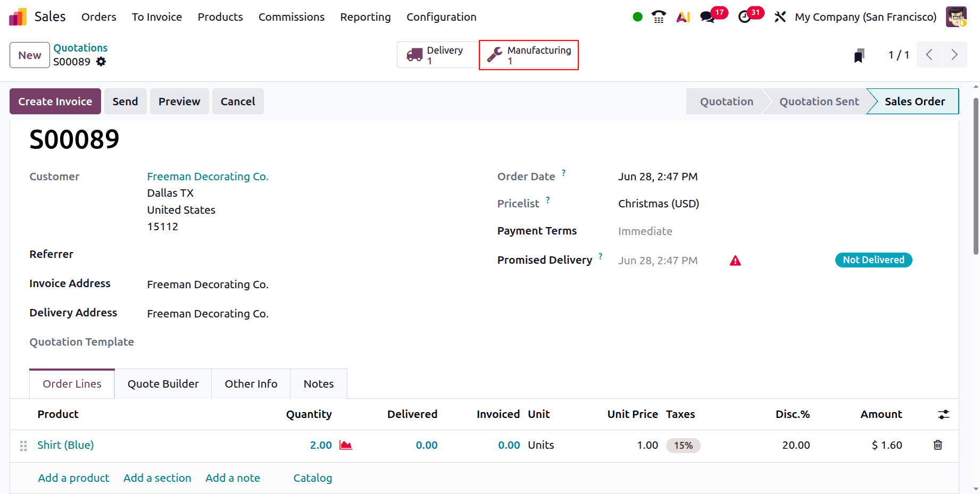Screen dimensions: 980x494
Task: Show Pricelist help tooltip icon
Action: [x=547, y=200]
